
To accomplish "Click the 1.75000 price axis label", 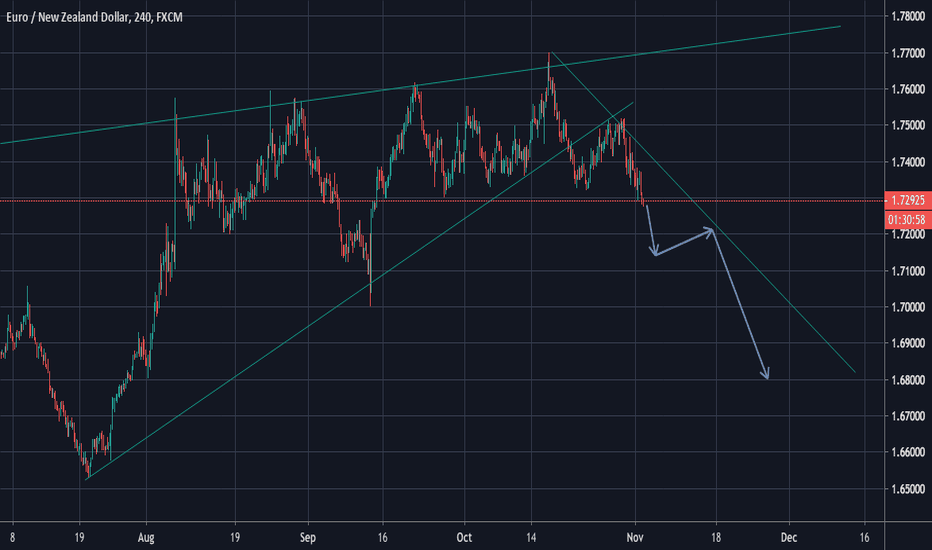I will (908, 125).
